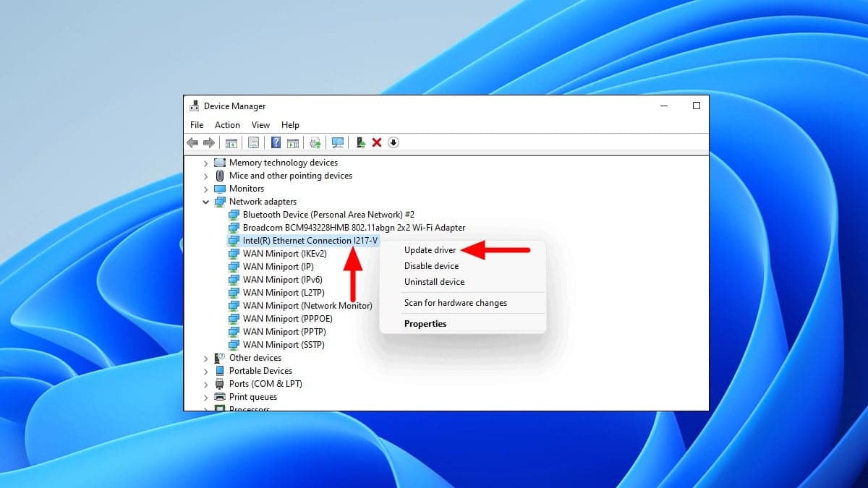Collapse the Network adapters category
This screenshot has height=488, width=868.
coord(205,201)
